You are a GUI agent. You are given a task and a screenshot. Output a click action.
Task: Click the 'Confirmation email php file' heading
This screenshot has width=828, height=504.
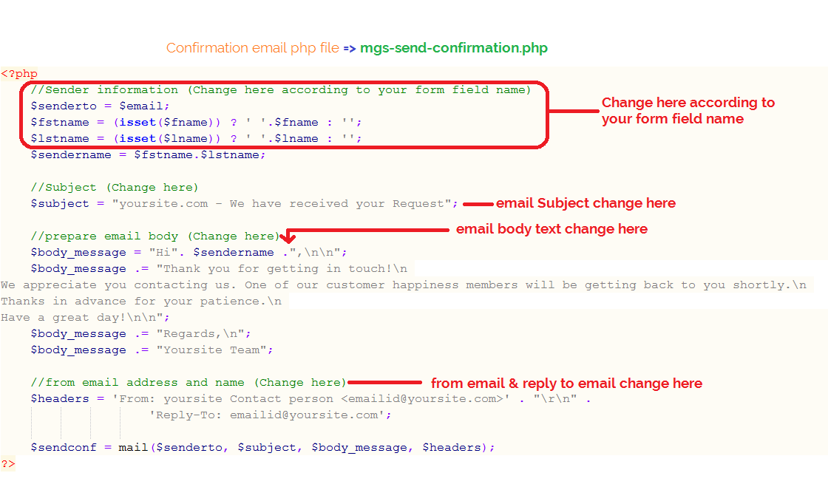pos(251,47)
